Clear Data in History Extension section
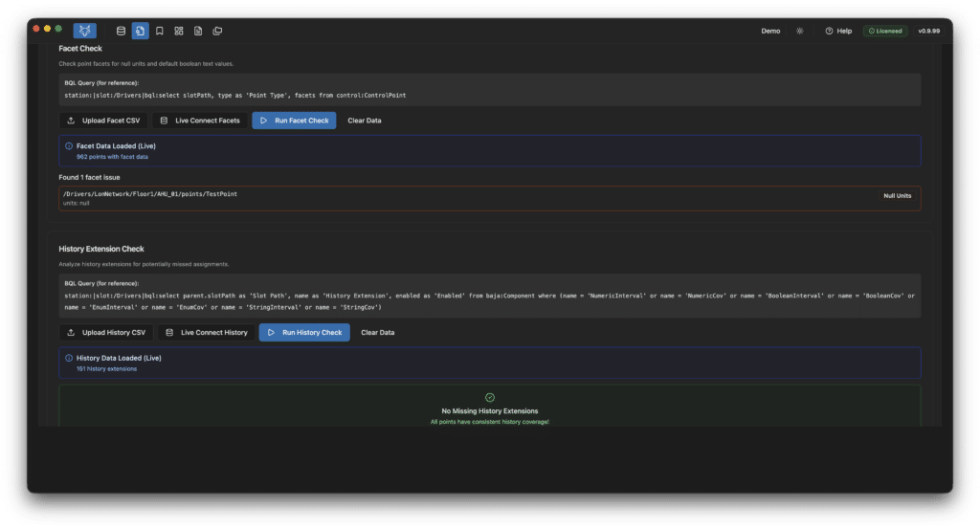 click(x=377, y=332)
